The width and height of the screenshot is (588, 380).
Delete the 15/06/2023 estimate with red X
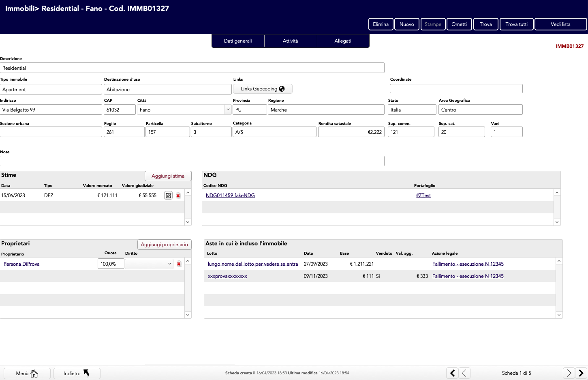click(178, 195)
